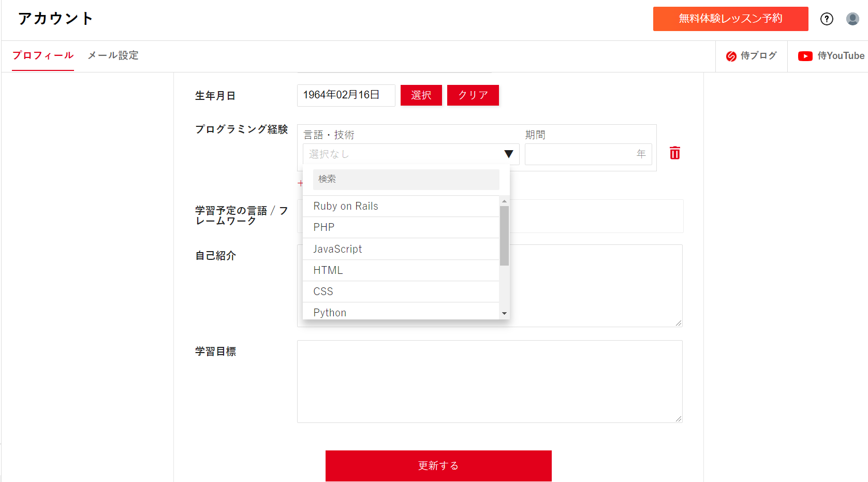868x482 pixels.
Task: Click the YouTube play icon
Action: click(805, 56)
